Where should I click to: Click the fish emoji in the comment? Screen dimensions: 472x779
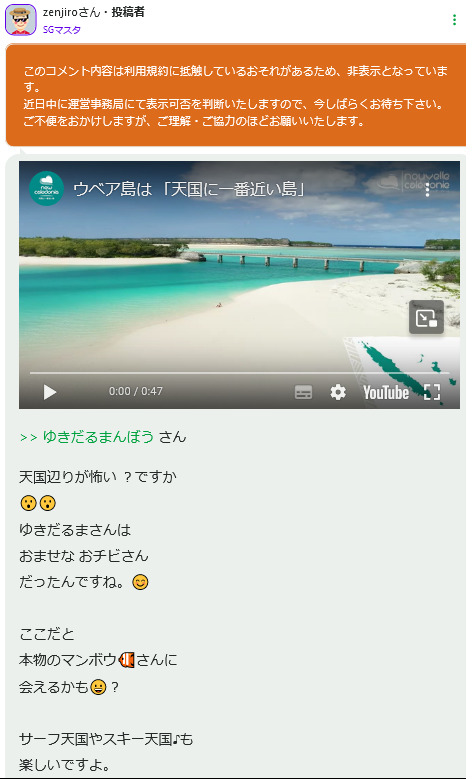[x=127, y=660]
